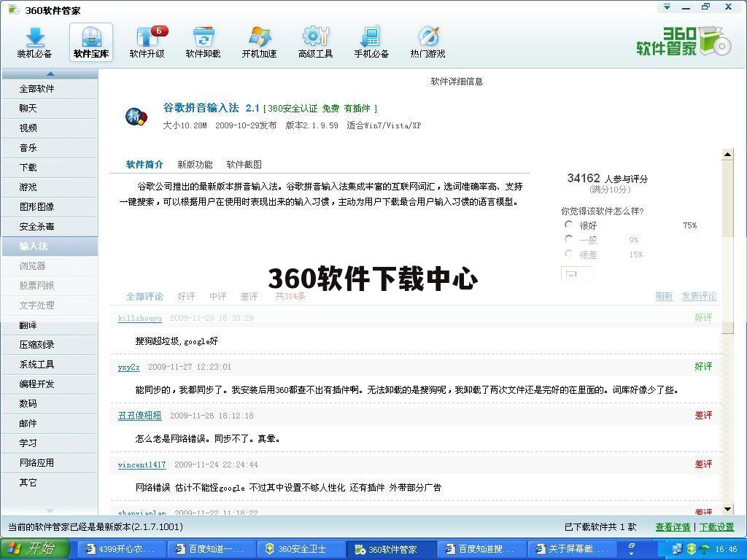This screenshot has width=747, height=560.
Task: Open the 热门游戏 toolbar icon
Action: [x=427, y=43]
